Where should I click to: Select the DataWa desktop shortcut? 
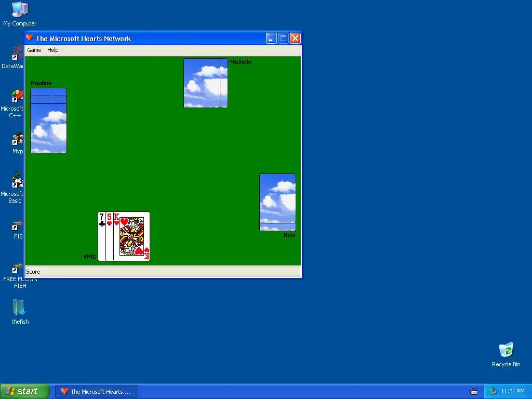[12, 57]
